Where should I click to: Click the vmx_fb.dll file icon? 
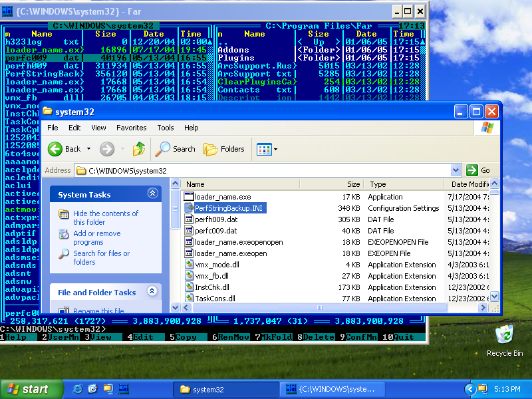[x=189, y=276]
